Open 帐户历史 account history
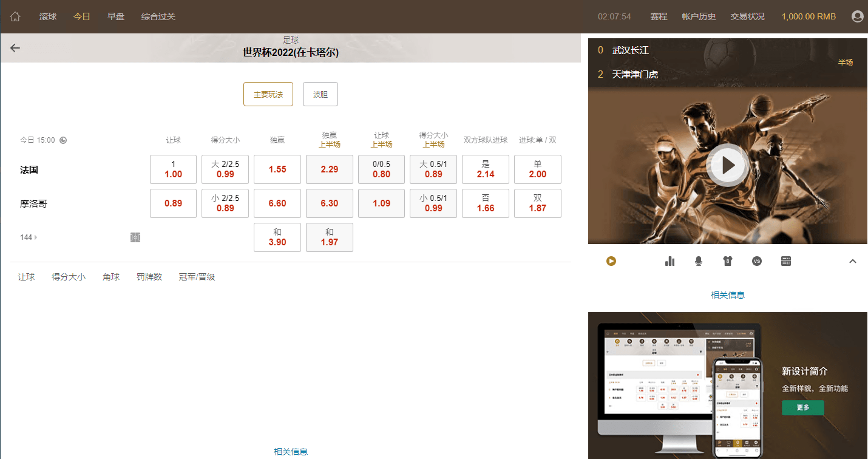Viewport: 868px width, 459px height. [699, 16]
